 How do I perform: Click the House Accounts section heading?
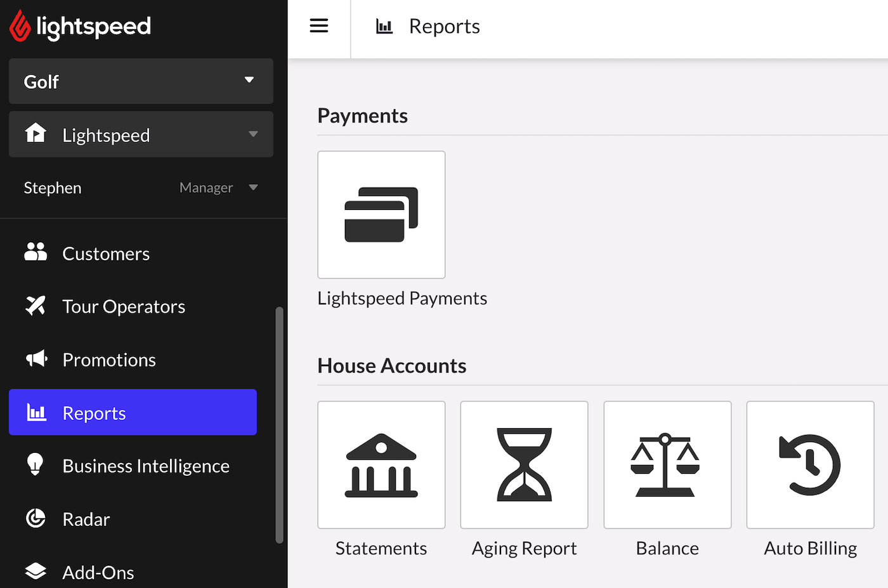tap(392, 365)
